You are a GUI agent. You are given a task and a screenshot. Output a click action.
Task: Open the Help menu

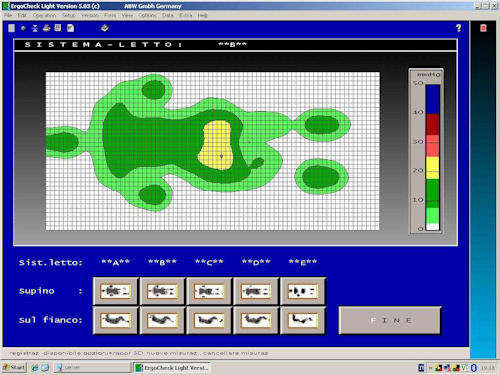[203, 15]
